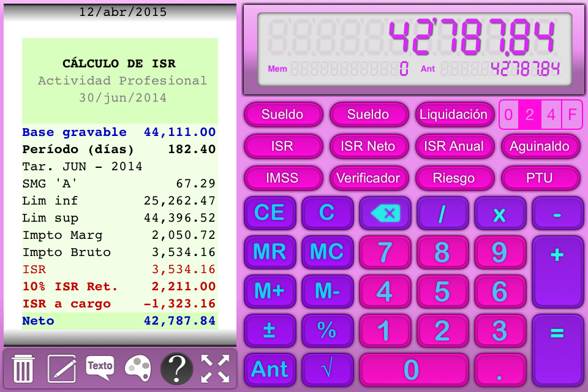Tap the MC memory clear key
588x392 pixels.
point(327,252)
